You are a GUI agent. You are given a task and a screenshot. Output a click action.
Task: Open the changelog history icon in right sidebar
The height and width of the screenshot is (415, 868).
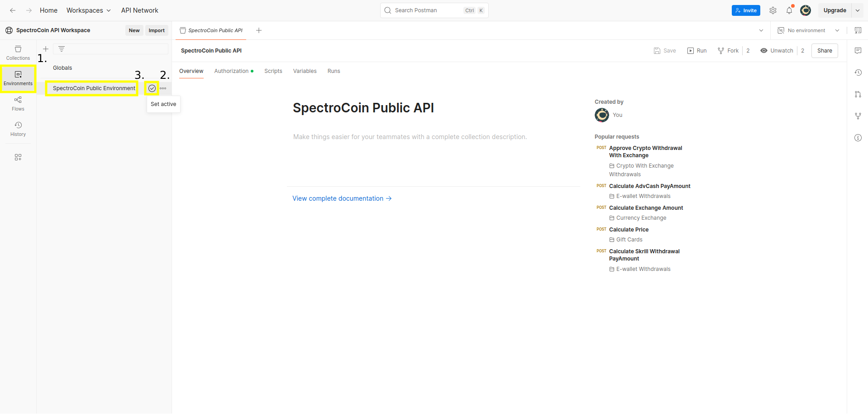point(858,72)
